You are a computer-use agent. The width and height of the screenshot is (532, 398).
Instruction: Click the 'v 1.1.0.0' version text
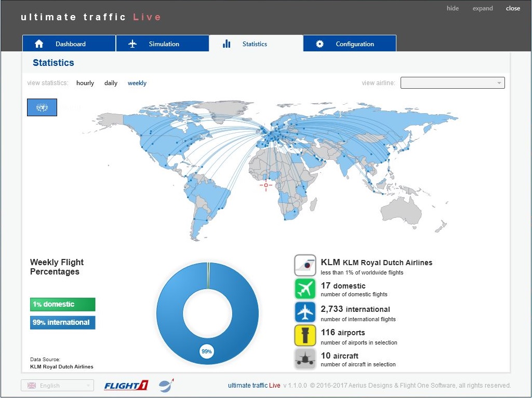coord(295,386)
